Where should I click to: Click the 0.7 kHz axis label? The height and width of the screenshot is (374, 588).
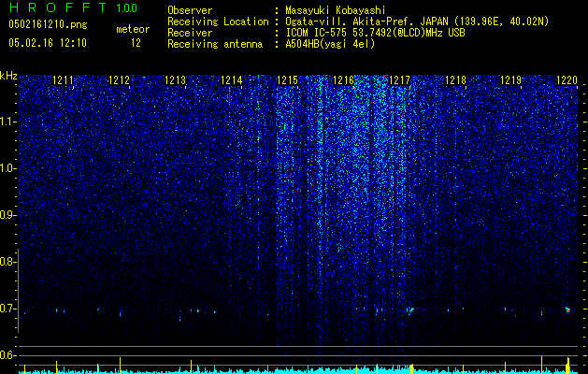click(x=7, y=309)
